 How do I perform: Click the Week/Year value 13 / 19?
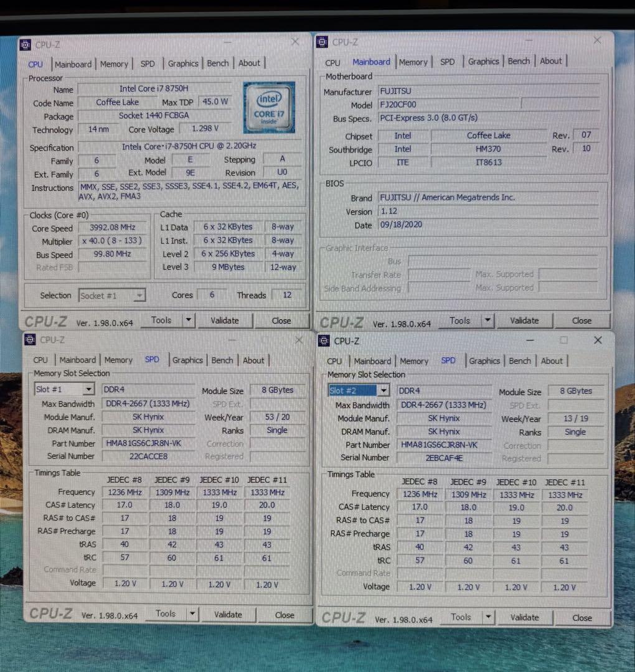coord(576,419)
